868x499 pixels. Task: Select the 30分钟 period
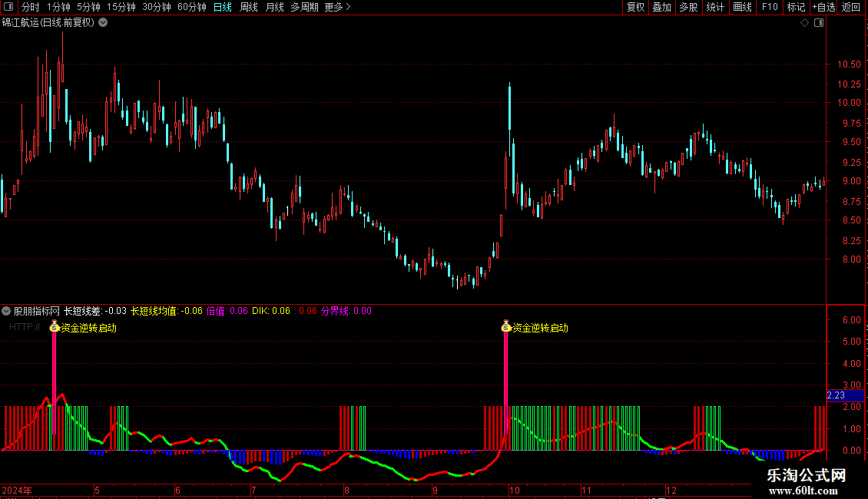coord(157,7)
